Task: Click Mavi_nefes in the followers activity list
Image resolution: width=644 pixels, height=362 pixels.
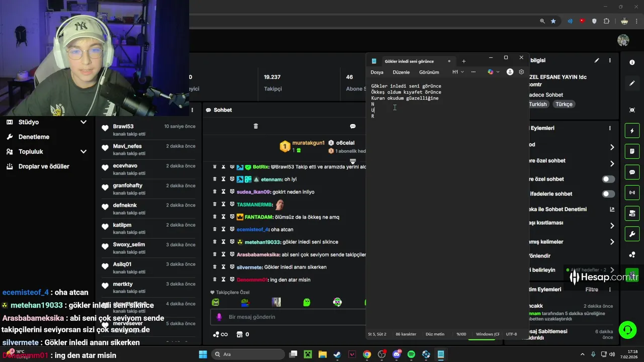Action: pyautogui.click(x=127, y=146)
